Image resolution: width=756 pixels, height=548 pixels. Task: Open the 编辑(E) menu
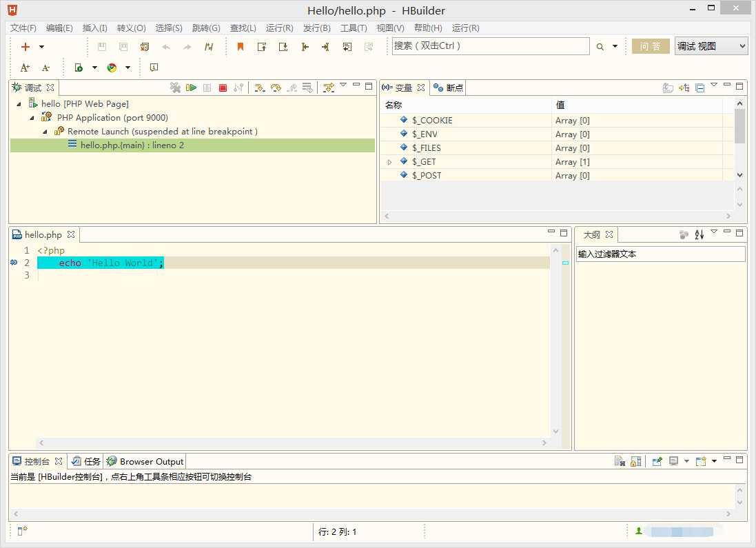tap(59, 28)
